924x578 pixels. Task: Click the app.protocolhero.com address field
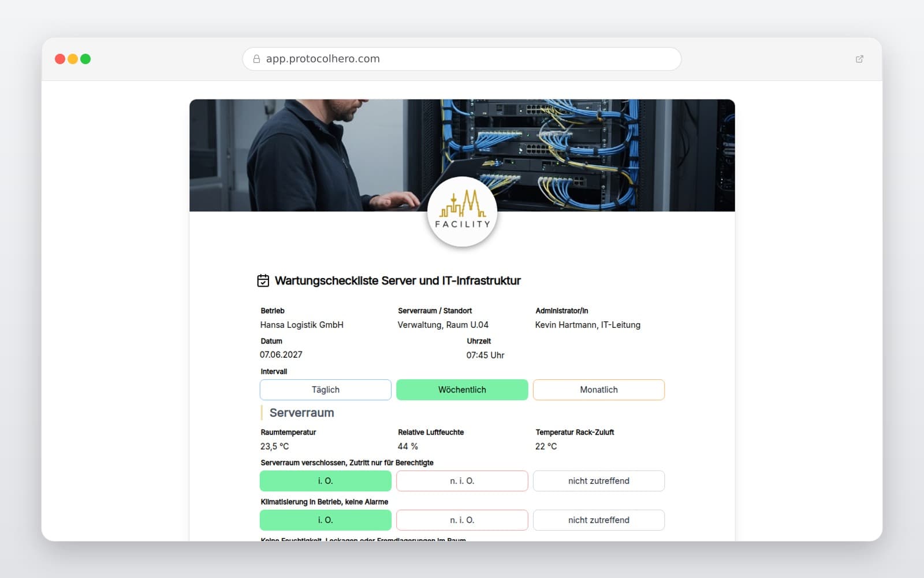click(462, 59)
